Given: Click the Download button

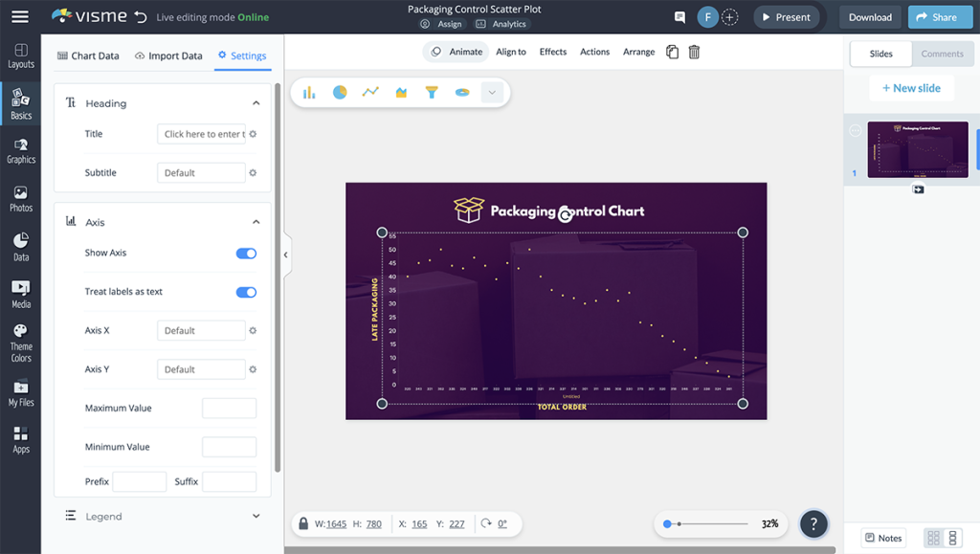Looking at the screenshot, I should [x=869, y=16].
